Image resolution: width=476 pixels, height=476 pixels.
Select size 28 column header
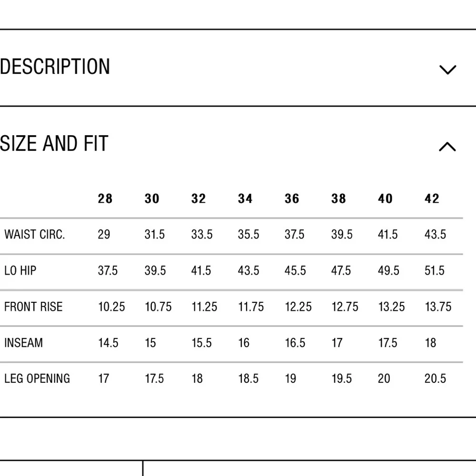tap(105, 199)
